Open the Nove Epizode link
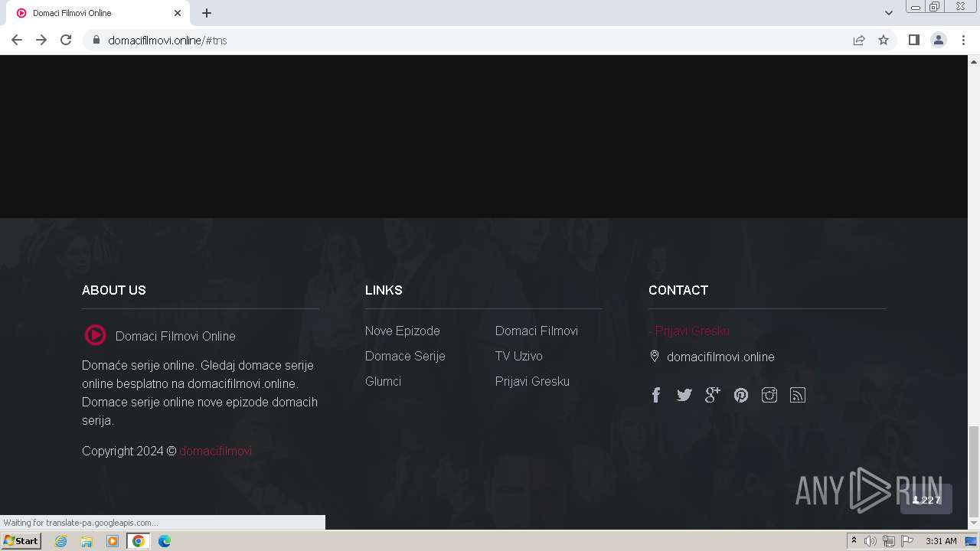 (402, 331)
